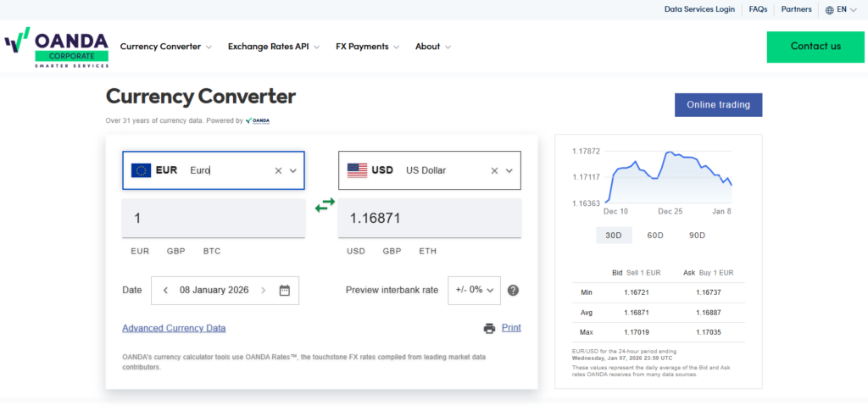Expand the Currency Converter nav menu
868x411 pixels.
(166, 47)
